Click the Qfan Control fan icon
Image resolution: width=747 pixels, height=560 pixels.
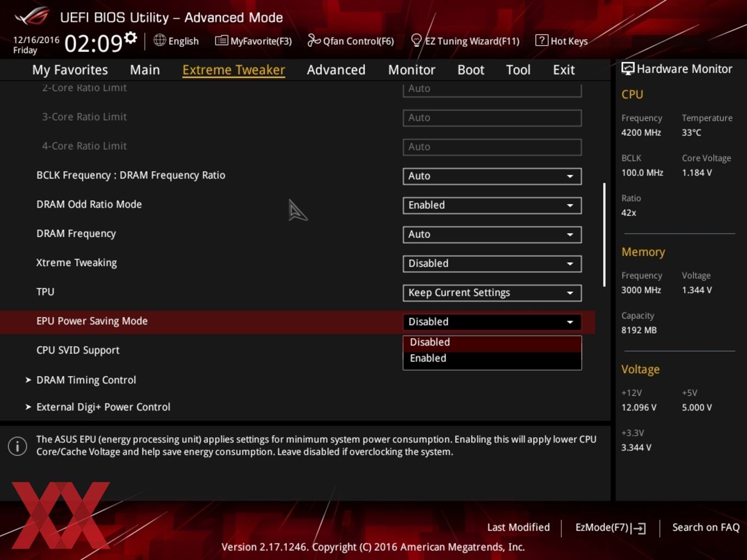pos(314,40)
